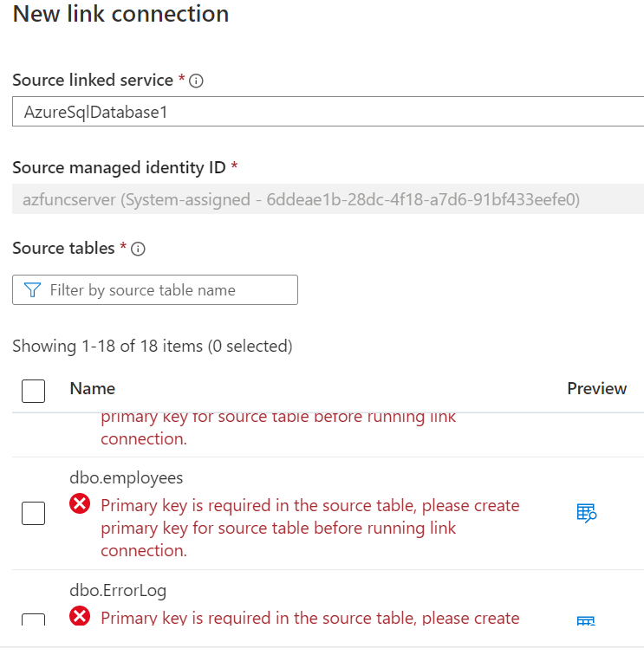
Task: Click into Filter by source table name
Action: [x=155, y=290]
